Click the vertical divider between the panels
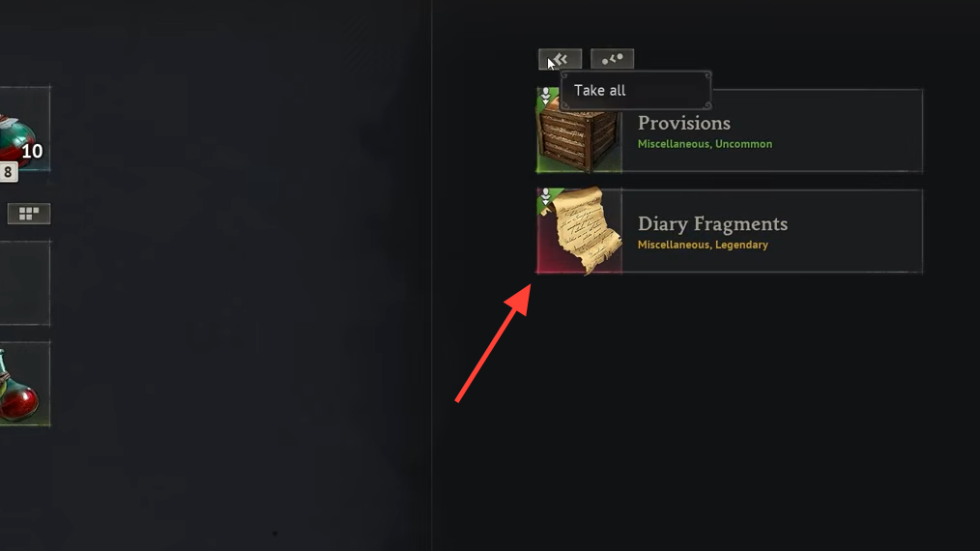This screenshot has width=980, height=551. click(x=432, y=275)
